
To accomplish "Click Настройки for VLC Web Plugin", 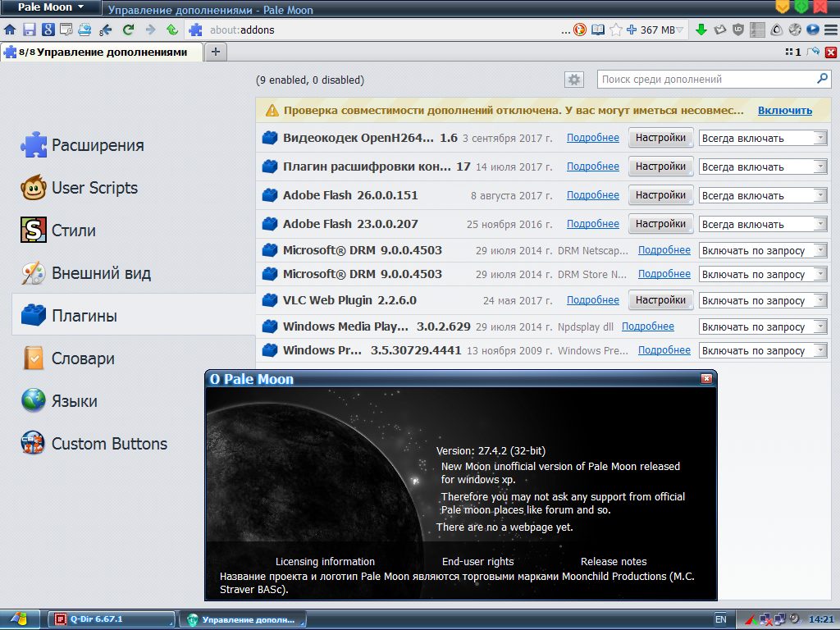I will (660, 300).
